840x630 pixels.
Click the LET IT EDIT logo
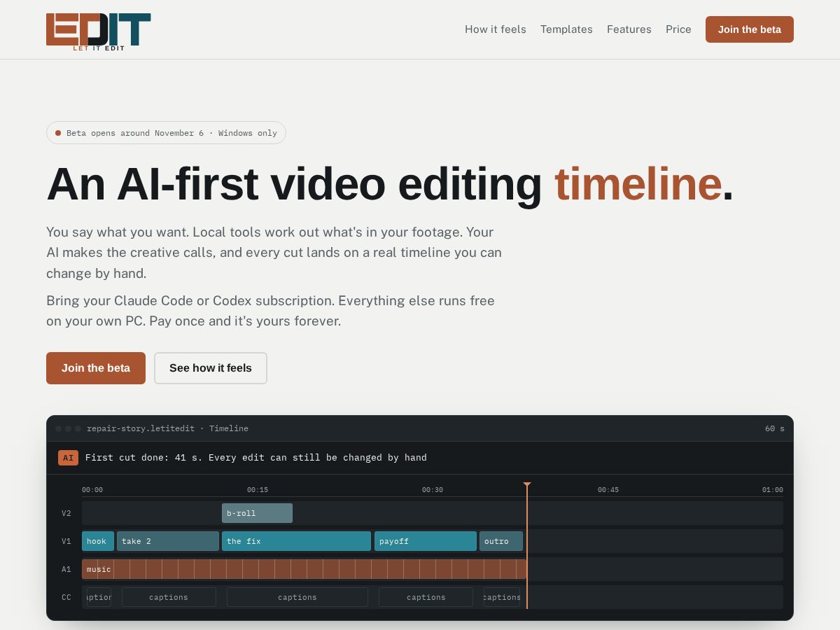pos(99,31)
